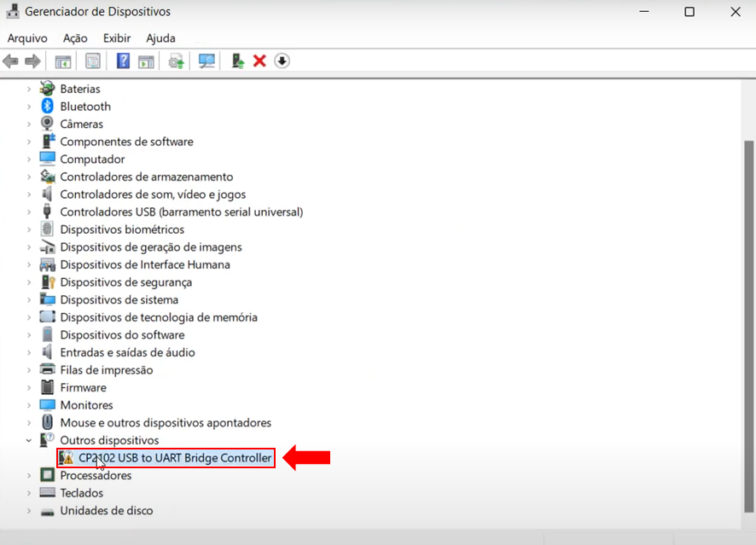Click the vertical scrollbar thumb
The image size is (756, 545).
pos(748,326)
